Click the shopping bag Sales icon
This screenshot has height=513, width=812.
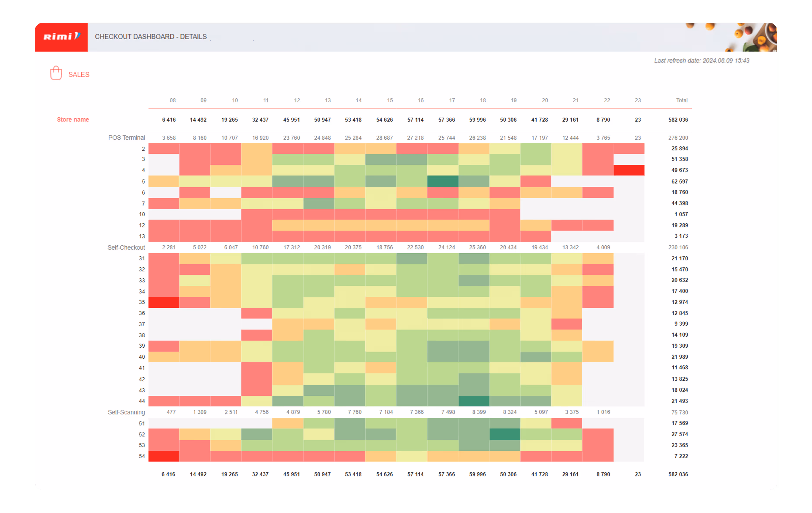pyautogui.click(x=56, y=73)
